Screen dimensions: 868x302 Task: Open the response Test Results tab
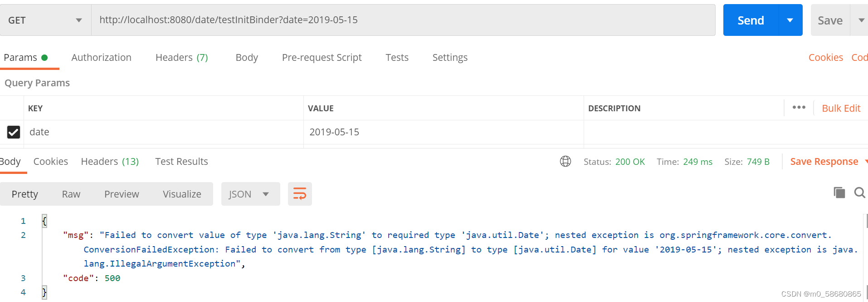click(181, 162)
